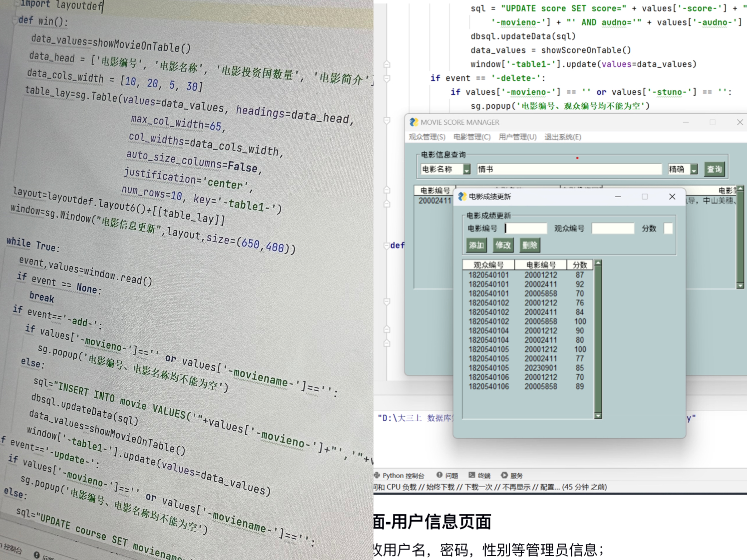747x560 pixels.
Task: Minimize the 电影成绩更新 window
Action: coord(618,197)
